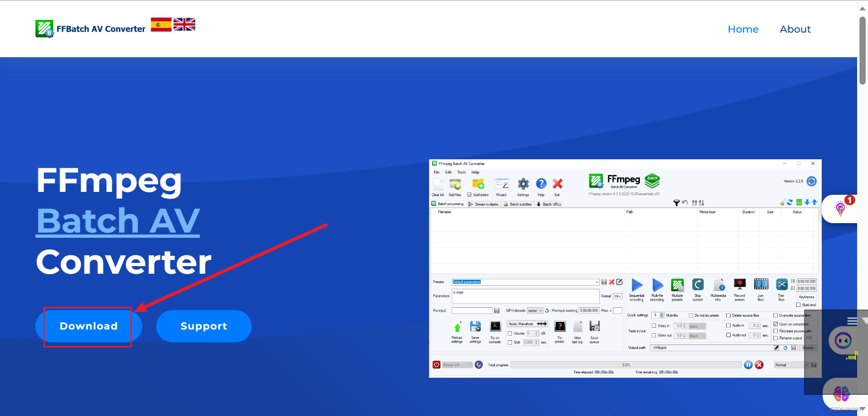
Task: Open the Settings gear icon
Action: coord(523,184)
